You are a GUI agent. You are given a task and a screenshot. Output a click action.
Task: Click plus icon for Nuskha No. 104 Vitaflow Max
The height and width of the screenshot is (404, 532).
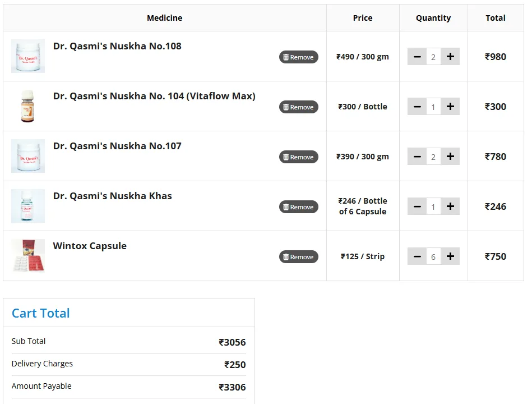tap(450, 107)
